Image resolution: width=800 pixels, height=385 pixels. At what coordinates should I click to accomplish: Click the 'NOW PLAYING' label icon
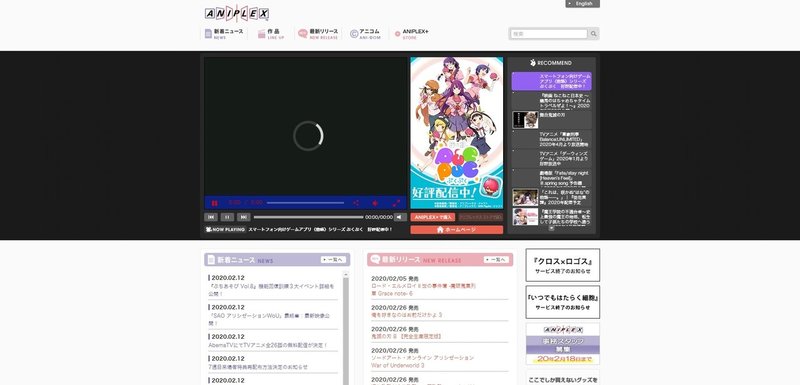(225, 229)
